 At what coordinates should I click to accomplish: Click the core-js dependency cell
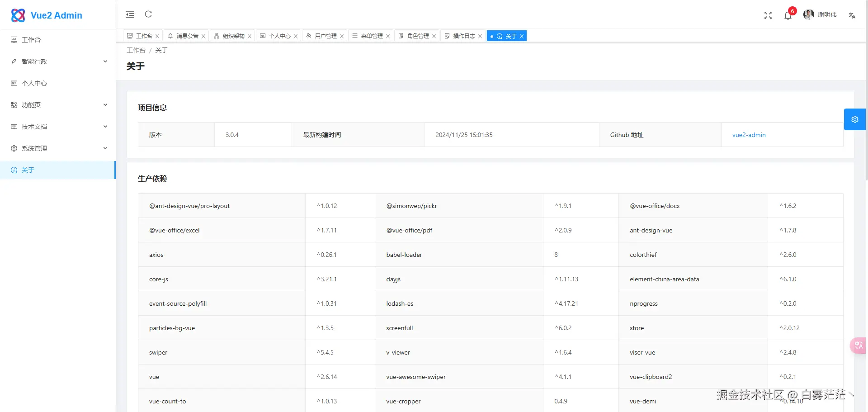(222, 279)
